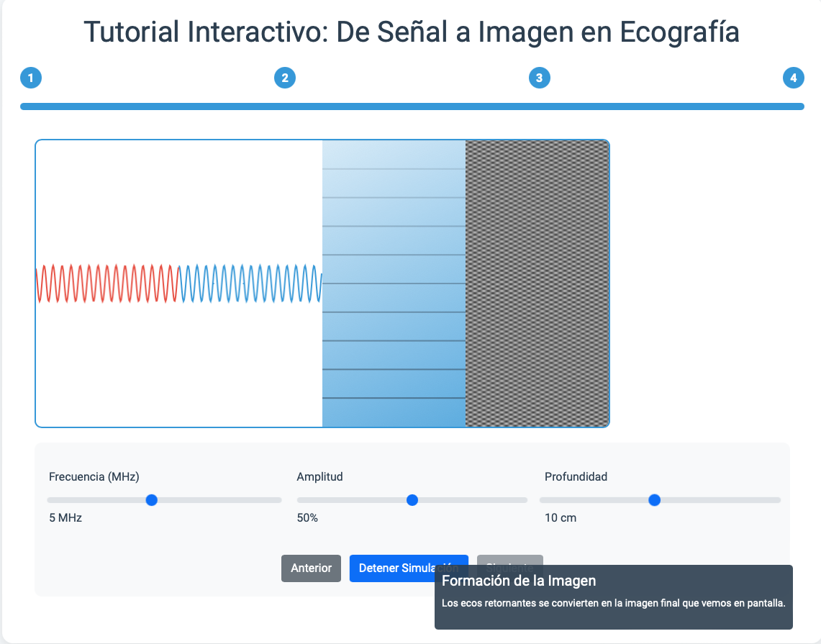Go to step 4 circle
The image size is (821, 644).
click(x=793, y=78)
